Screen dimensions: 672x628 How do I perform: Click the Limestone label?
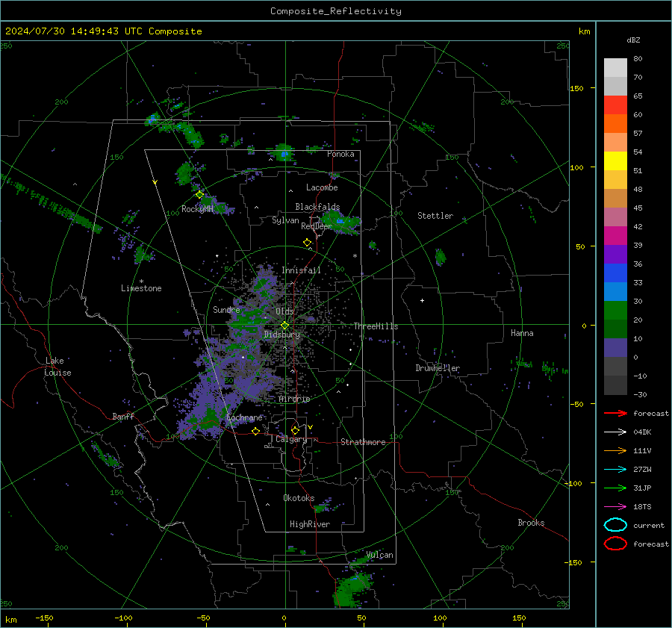141,288
